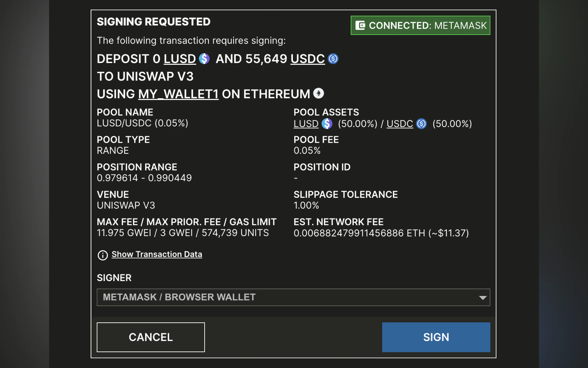Click the position range value 0.979614 - 0.990449
This screenshot has height=368, width=588.
click(x=144, y=178)
